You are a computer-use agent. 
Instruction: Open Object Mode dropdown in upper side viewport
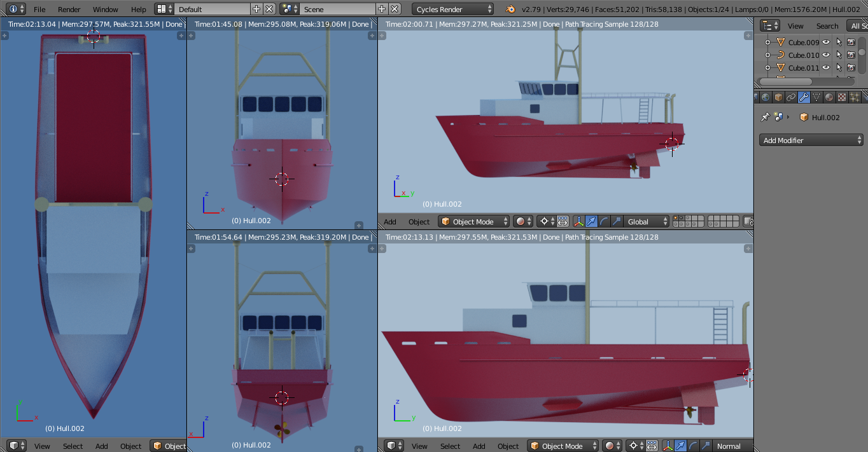click(x=474, y=221)
